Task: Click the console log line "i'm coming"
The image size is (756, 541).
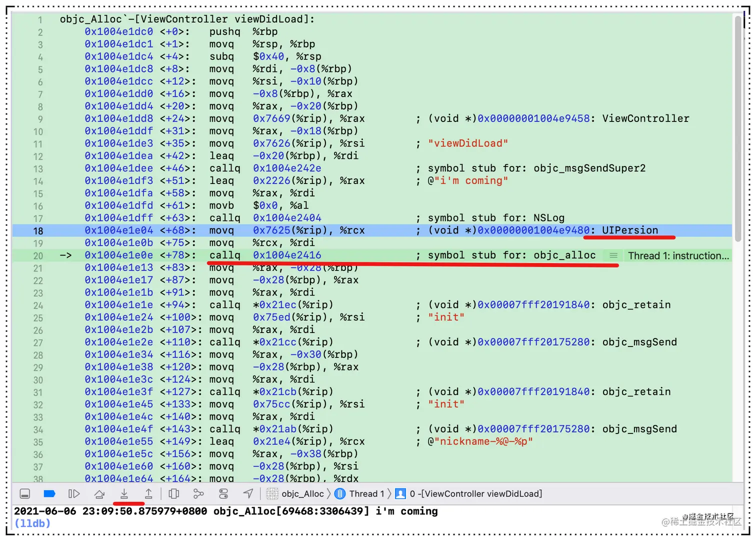Action: [x=226, y=511]
